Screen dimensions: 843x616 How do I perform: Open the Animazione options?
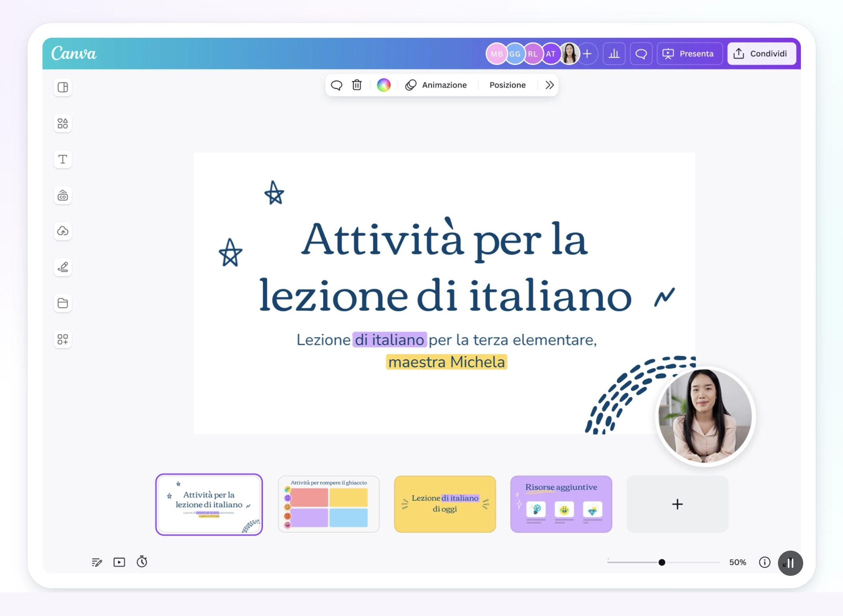coord(436,85)
